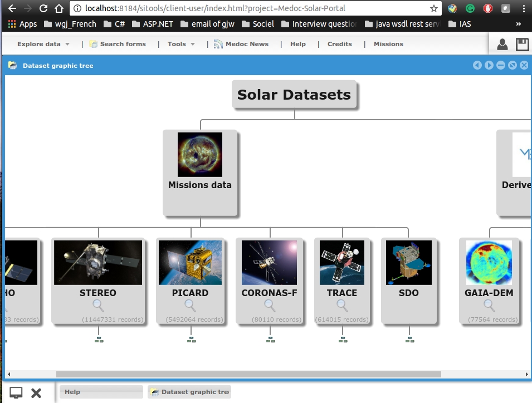The image size is (532, 403).
Task: Select the (5492064 records) text
Action: (194, 320)
